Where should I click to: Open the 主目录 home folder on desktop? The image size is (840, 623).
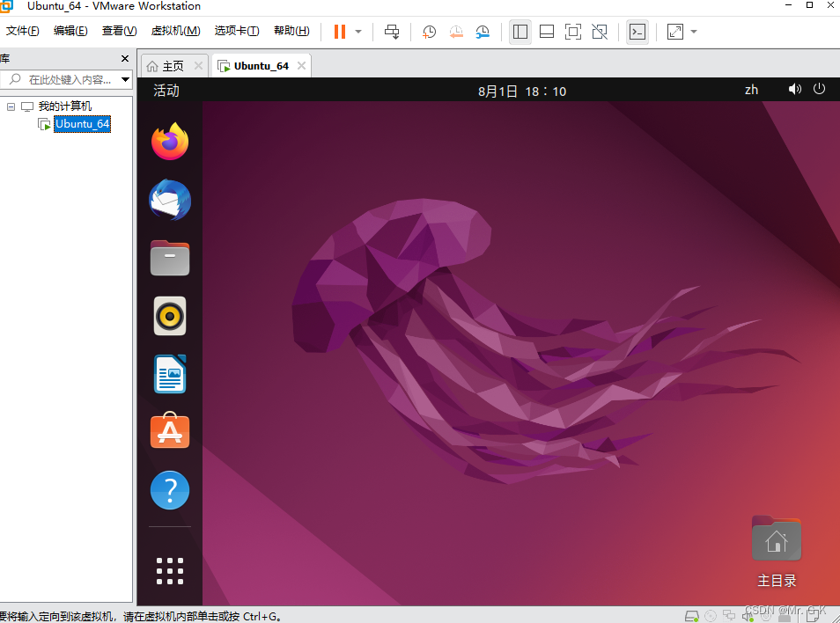point(777,551)
